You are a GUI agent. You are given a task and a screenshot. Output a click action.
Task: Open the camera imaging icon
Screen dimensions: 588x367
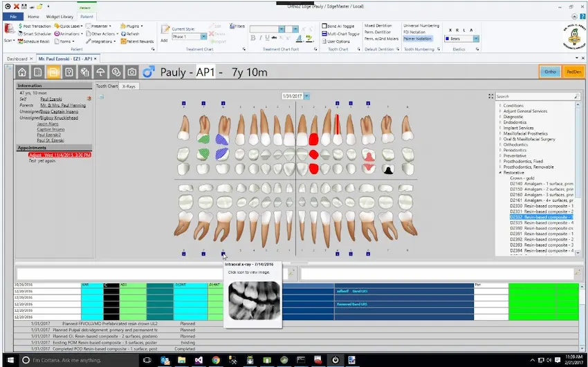131,72
